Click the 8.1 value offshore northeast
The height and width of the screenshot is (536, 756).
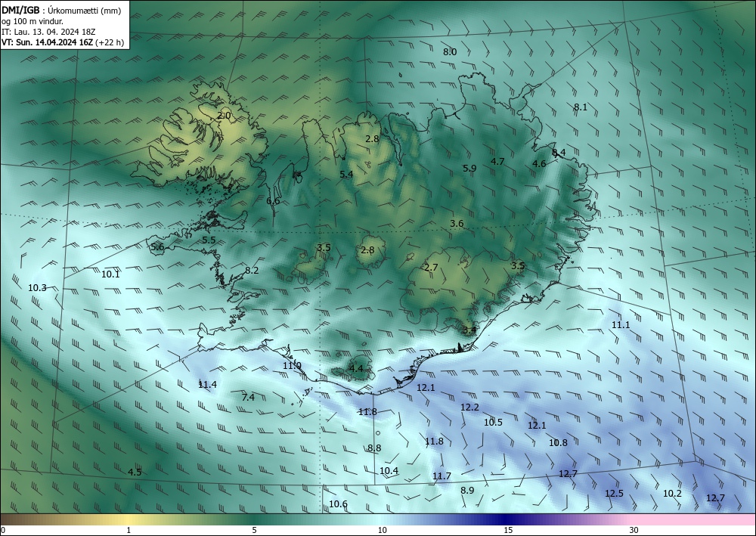(581, 107)
